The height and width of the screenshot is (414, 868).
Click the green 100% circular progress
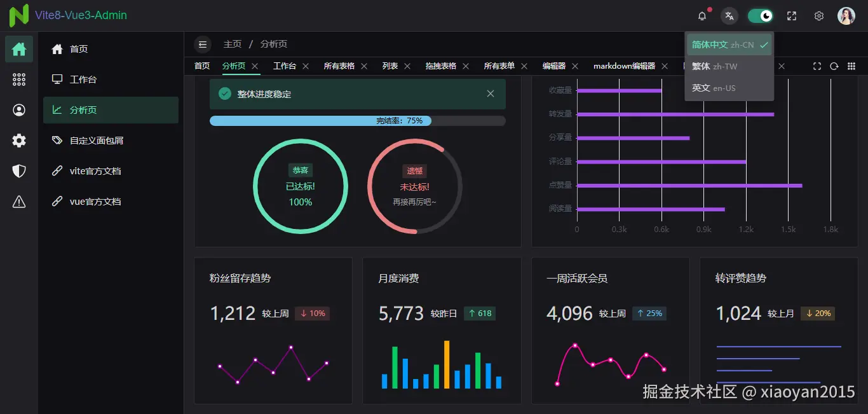301,186
